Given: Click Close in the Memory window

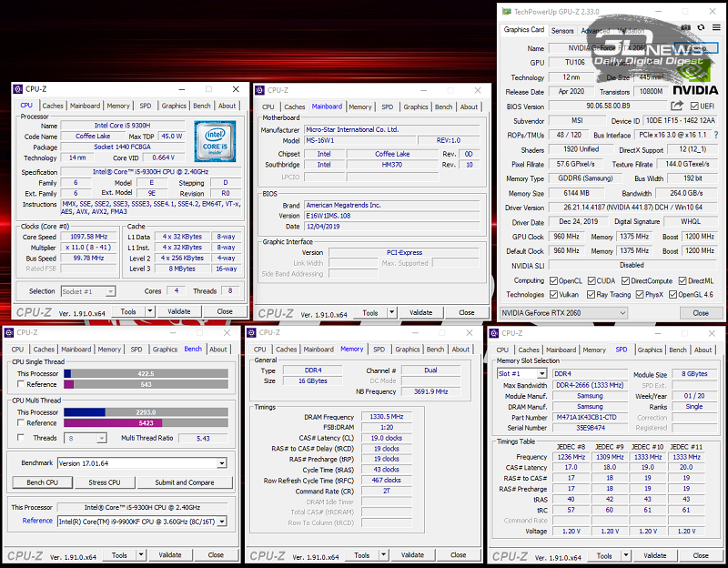Looking at the screenshot, I should (x=459, y=555).
